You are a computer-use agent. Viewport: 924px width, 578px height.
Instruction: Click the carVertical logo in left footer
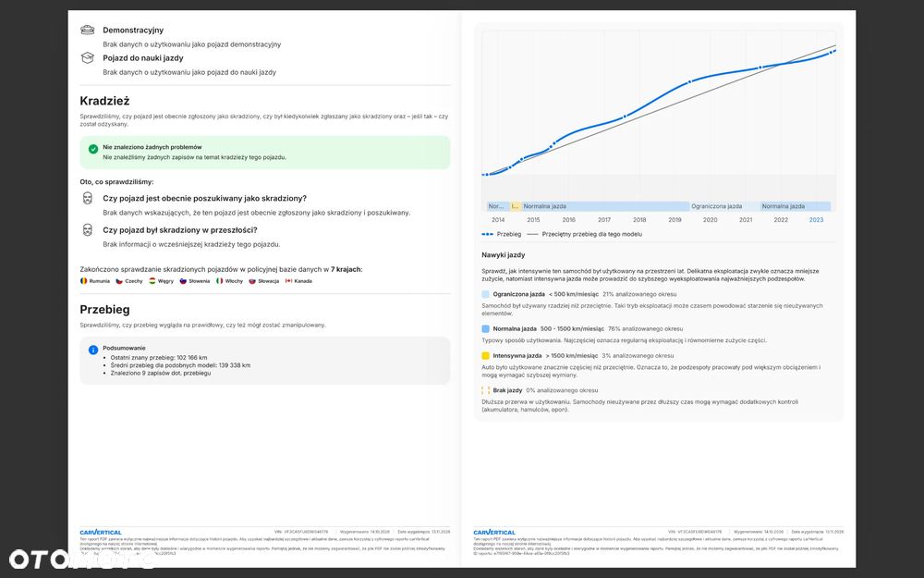point(101,533)
